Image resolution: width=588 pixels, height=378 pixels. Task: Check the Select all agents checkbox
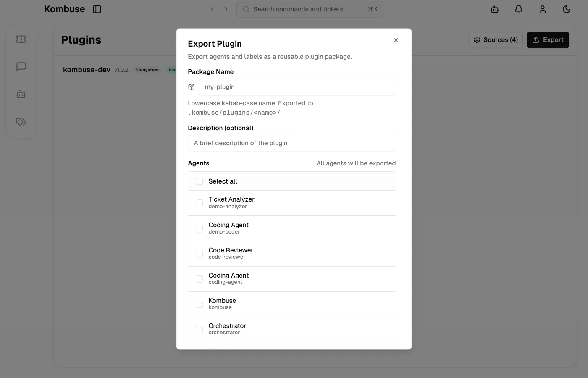tap(199, 181)
